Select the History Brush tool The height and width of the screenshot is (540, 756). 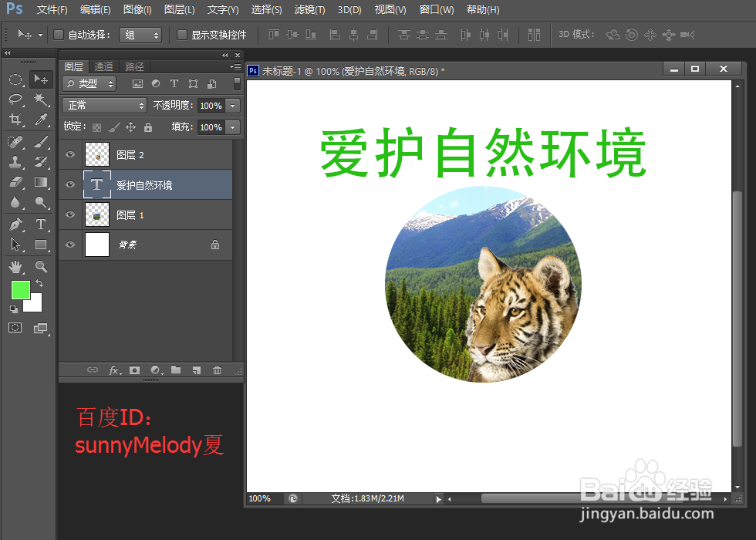[x=40, y=162]
